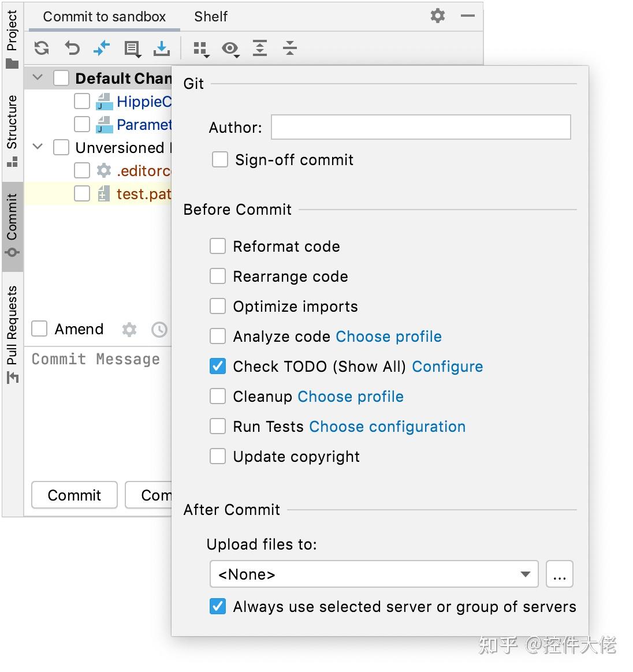Refresh the changes list
This screenshot has width=633, height=672.
click(x=41, y=48)
